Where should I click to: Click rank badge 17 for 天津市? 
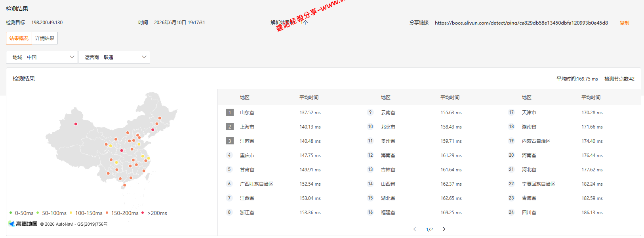click(x=511, y=112)
